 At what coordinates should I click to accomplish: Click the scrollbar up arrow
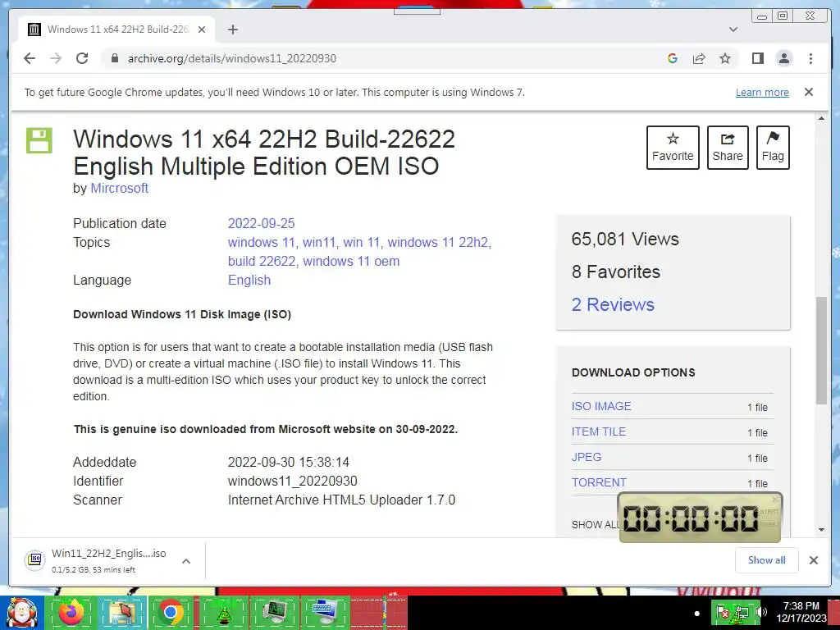coord(821,118)
